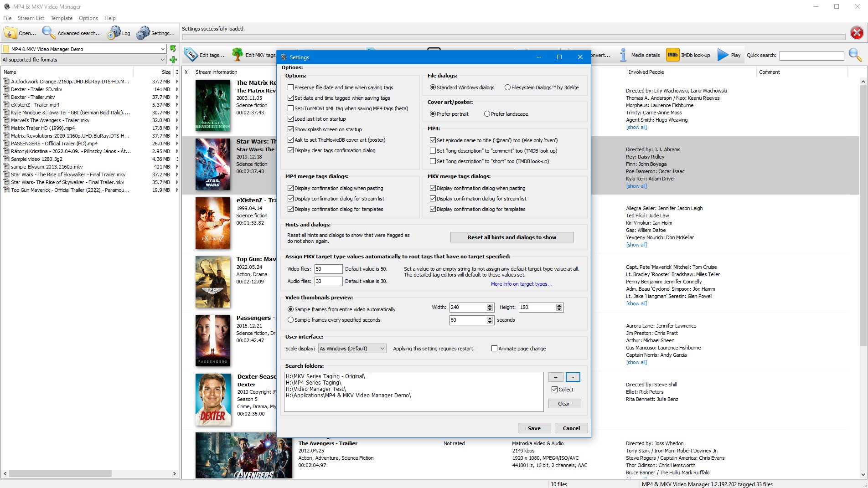Click file icon of Dexter - Trailer SD.mkv

click(x=6, y=89)
